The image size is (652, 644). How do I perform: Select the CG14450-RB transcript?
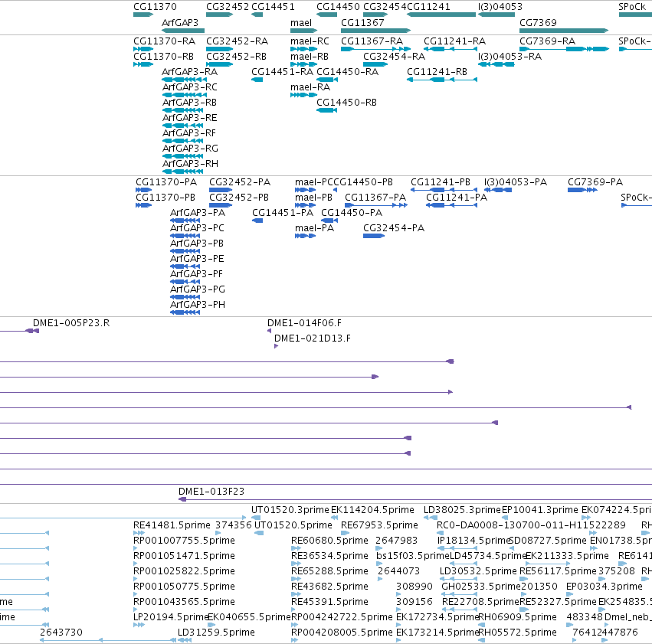[327, 110]
